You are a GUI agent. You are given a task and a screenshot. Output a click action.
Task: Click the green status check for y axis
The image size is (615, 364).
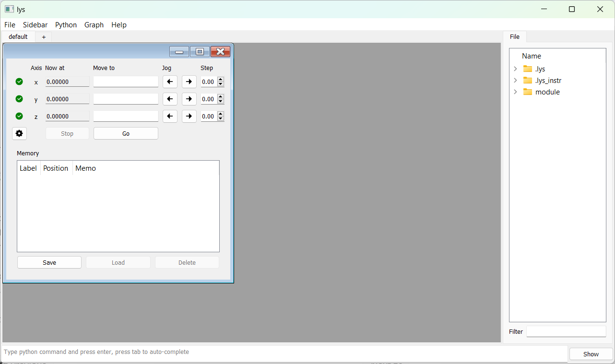tap(19, 99)
